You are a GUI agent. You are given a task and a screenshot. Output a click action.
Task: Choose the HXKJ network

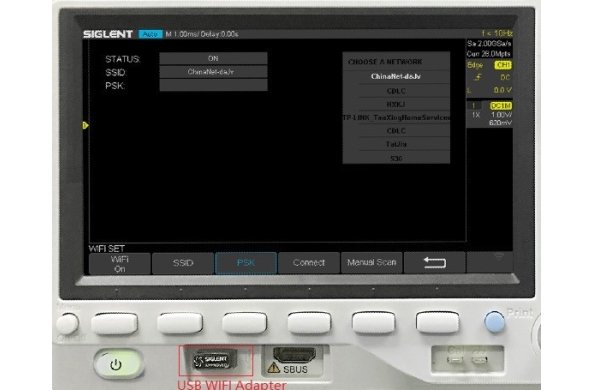coord(396,104)
